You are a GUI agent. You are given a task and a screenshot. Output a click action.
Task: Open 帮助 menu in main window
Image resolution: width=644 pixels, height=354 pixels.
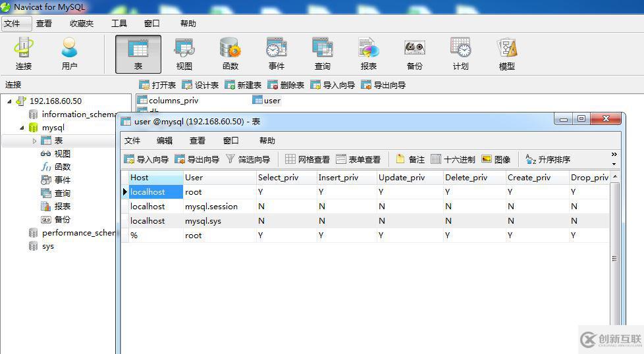click(188, 24)
